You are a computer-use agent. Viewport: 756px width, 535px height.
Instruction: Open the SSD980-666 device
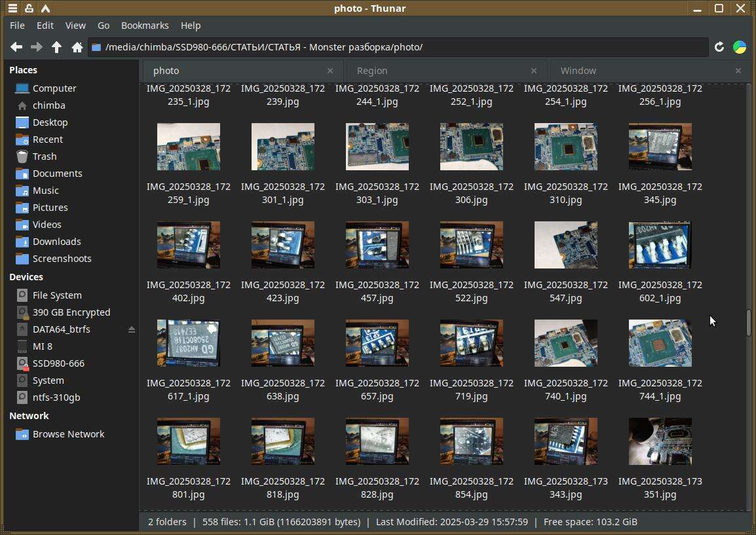click(x=58, y=363)
